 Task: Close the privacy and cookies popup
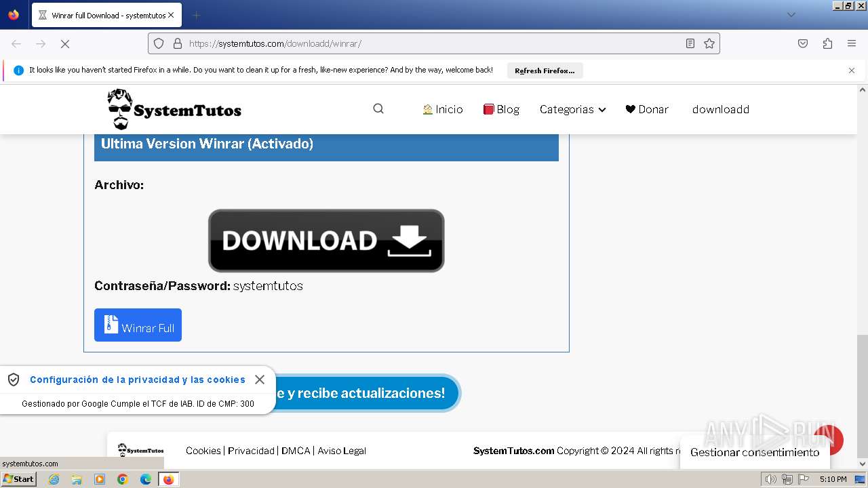[x=260, y=380]
